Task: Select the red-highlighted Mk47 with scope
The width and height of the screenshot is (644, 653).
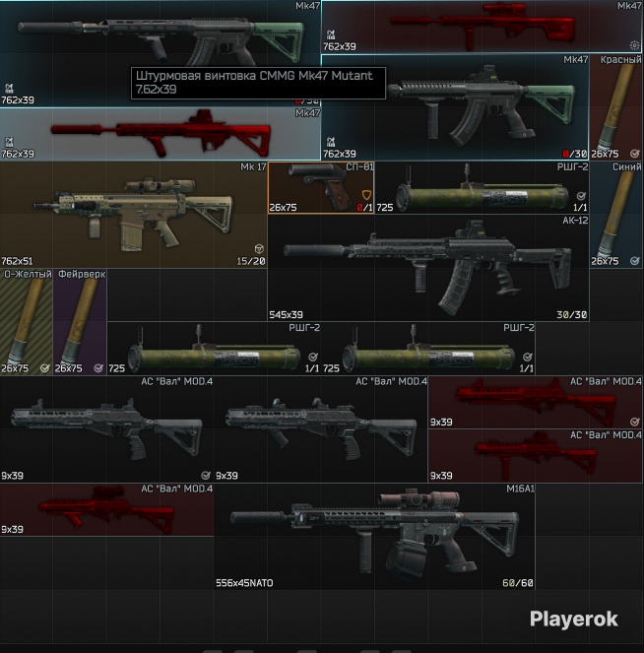Action: coord(483,27)
